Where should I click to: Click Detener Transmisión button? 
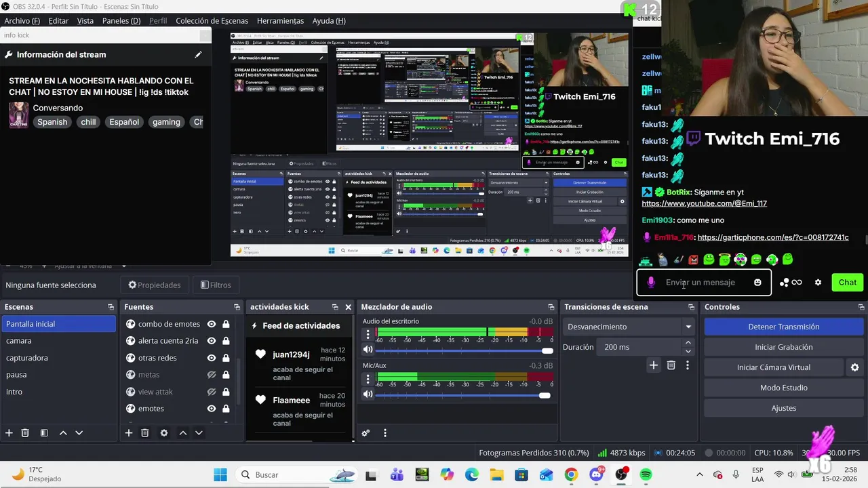point(783,327)
